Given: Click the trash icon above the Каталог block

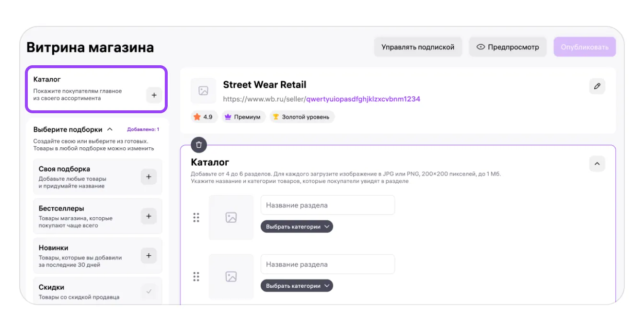Looking at the screenshot, I should [199, 144].
